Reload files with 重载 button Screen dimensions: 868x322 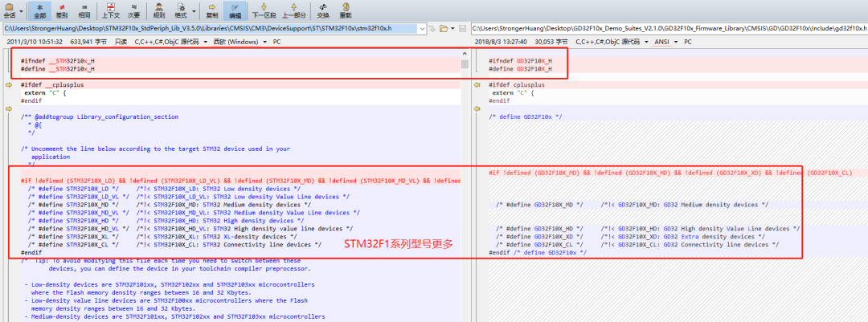coord(346,10)
